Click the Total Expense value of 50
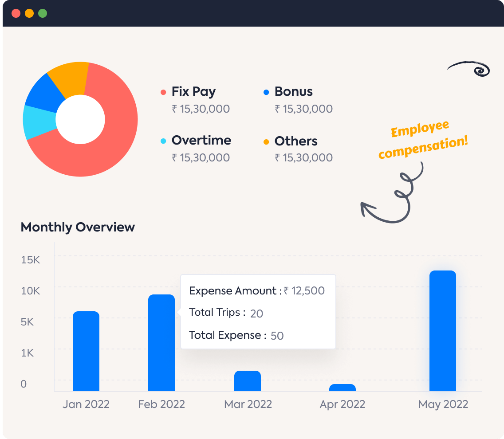This screenshot has height=439, width=504. 278,336
